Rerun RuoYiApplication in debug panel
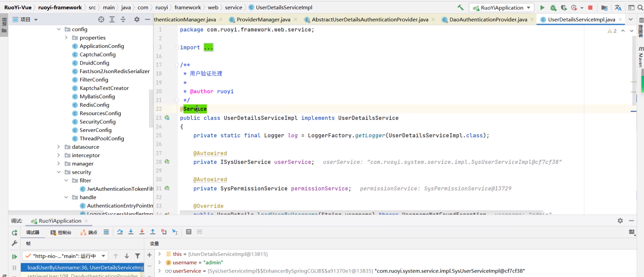The height and width of the screenshot is (277, 644). coord(14,233)
